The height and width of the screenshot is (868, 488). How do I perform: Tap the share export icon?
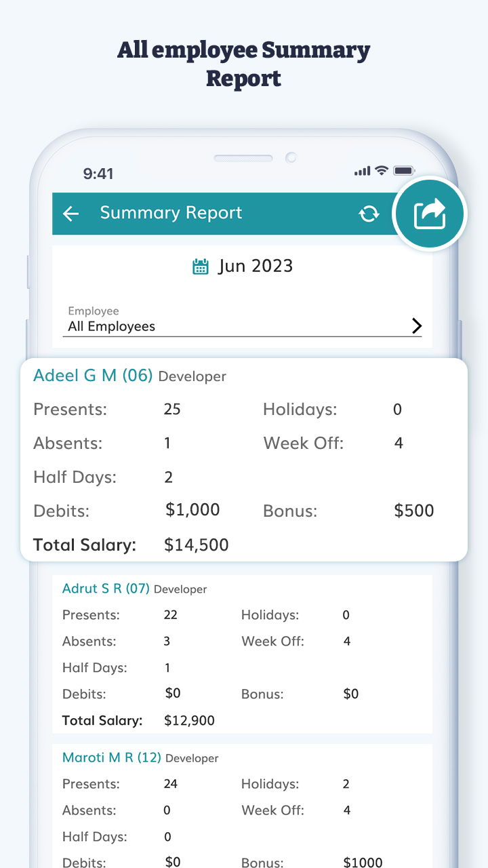[430, 214]
